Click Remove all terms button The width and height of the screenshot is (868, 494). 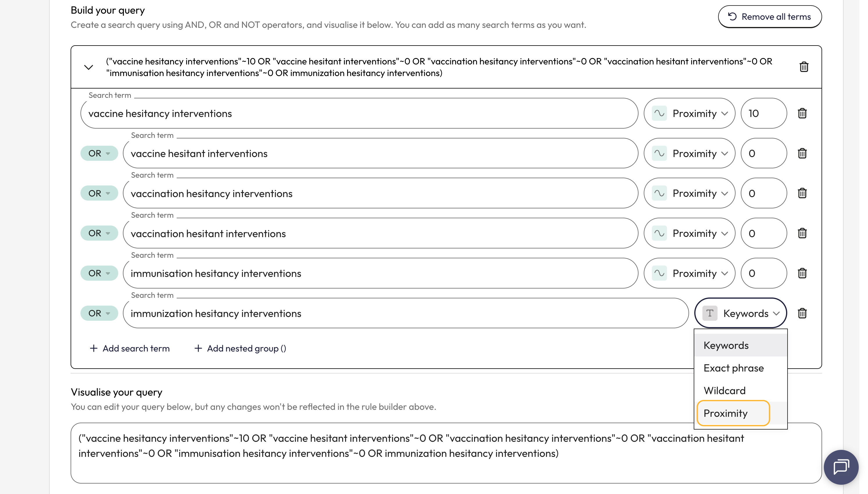pos(770,17)
